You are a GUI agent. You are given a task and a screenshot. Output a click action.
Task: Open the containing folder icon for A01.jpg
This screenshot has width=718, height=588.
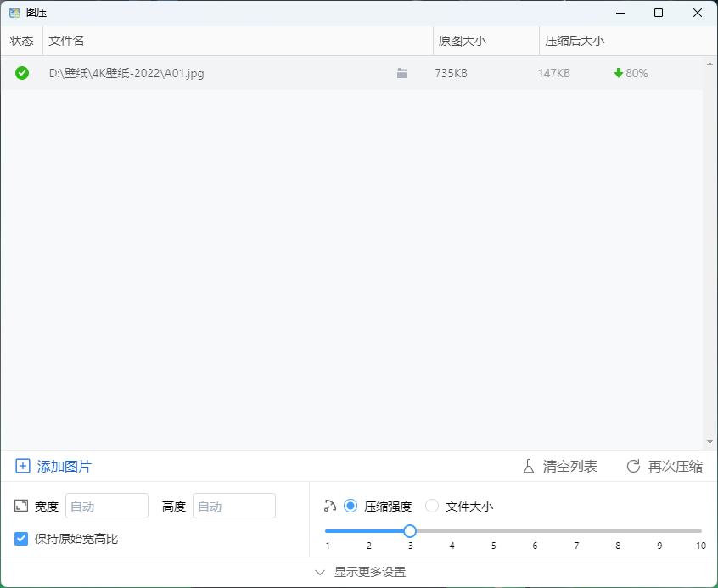[x=402, y=73]
